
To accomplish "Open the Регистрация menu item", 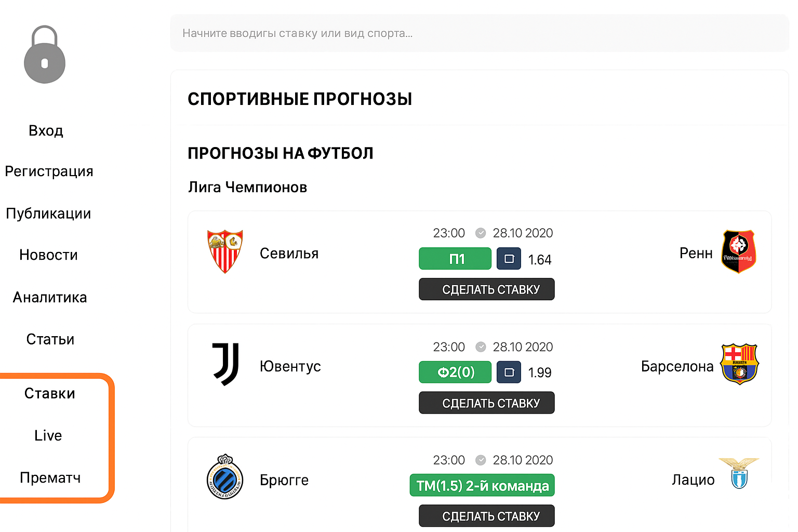I will pos(49,171).
